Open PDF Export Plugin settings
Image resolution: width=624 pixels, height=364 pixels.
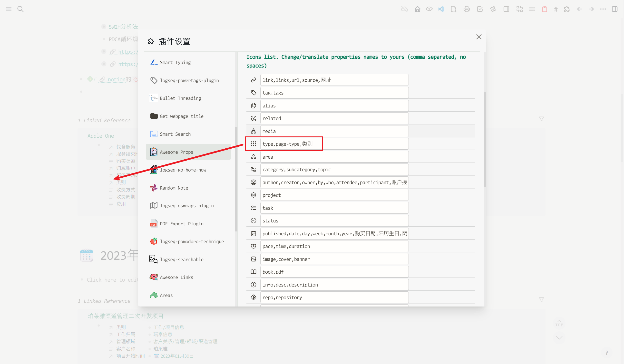tap(182, 223)
